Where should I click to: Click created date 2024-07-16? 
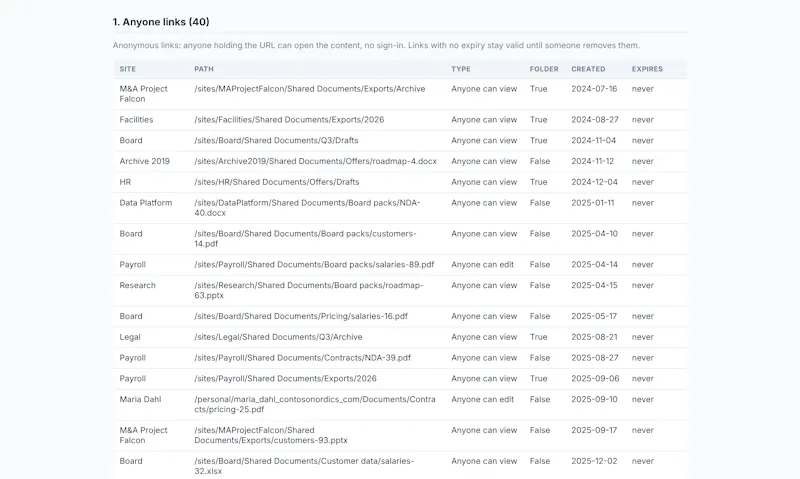(x=594, y=89)
